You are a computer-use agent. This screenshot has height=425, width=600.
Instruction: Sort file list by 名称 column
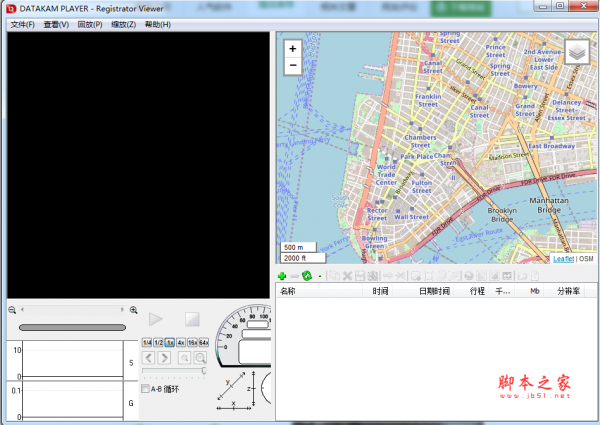tap(288, 291)
